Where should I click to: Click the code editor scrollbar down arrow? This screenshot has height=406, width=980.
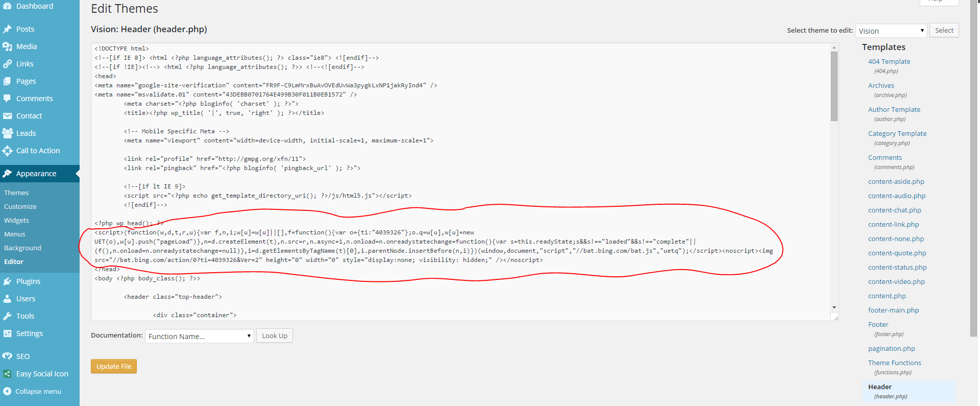click(x=834, y=307)
